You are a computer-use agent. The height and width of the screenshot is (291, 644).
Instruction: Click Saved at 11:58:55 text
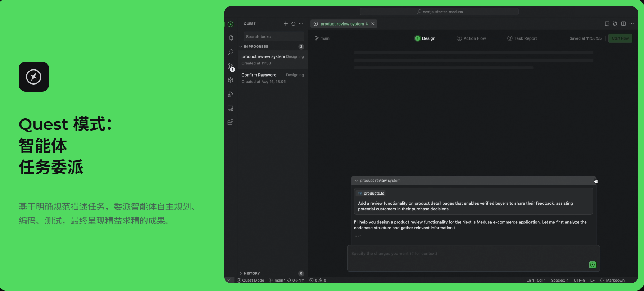click(x=585, y=38)
